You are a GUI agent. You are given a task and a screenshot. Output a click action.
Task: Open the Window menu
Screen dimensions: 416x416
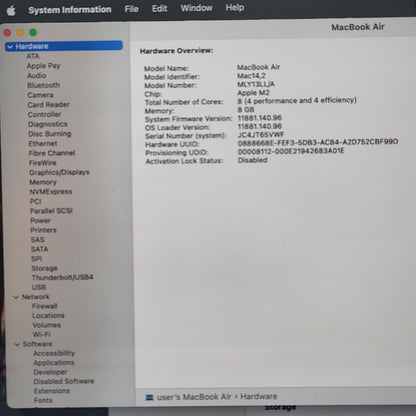click(196, 8)
